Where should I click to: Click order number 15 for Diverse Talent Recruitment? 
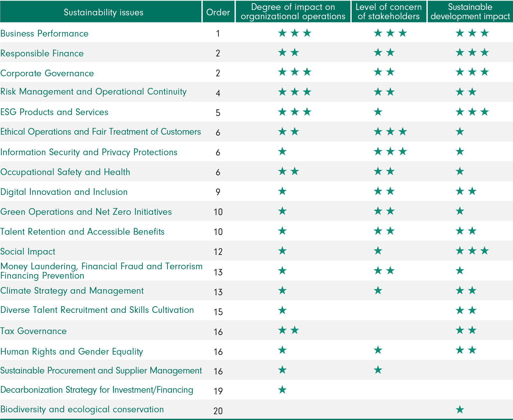(218, 312)
